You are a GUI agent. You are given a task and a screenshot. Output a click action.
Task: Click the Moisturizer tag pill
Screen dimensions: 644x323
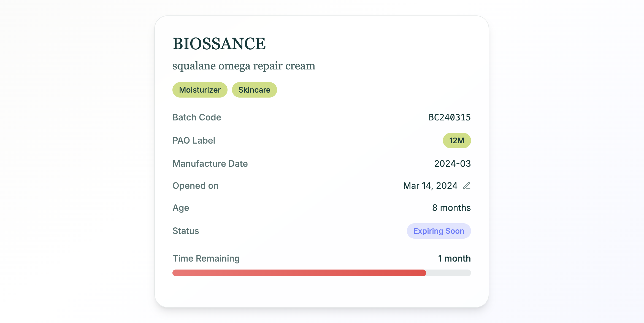pos(200,90)
